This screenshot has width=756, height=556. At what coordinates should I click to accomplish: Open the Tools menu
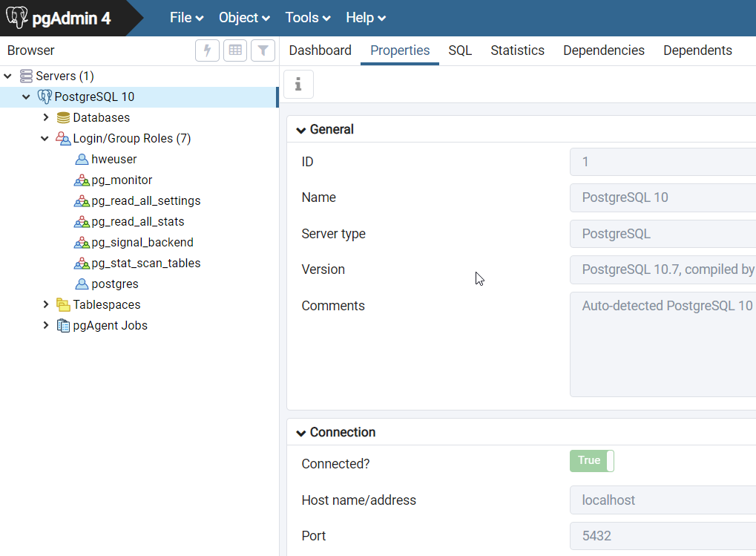pyautogui.click(x=308, y=18)
